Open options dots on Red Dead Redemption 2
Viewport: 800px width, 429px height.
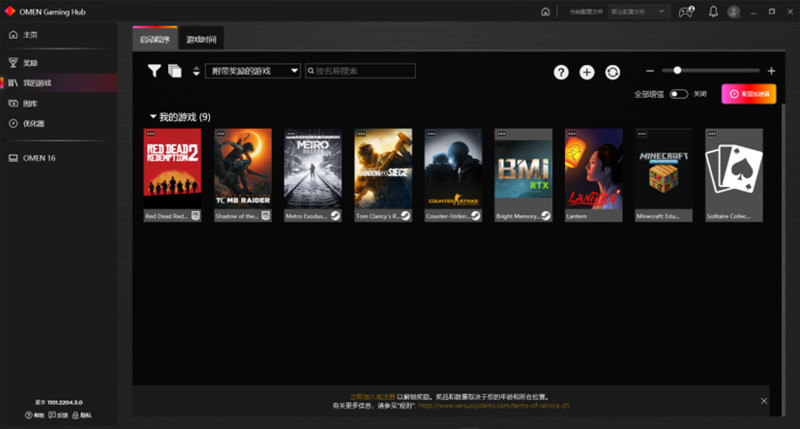pyautogui.click(x=151, y=134)
